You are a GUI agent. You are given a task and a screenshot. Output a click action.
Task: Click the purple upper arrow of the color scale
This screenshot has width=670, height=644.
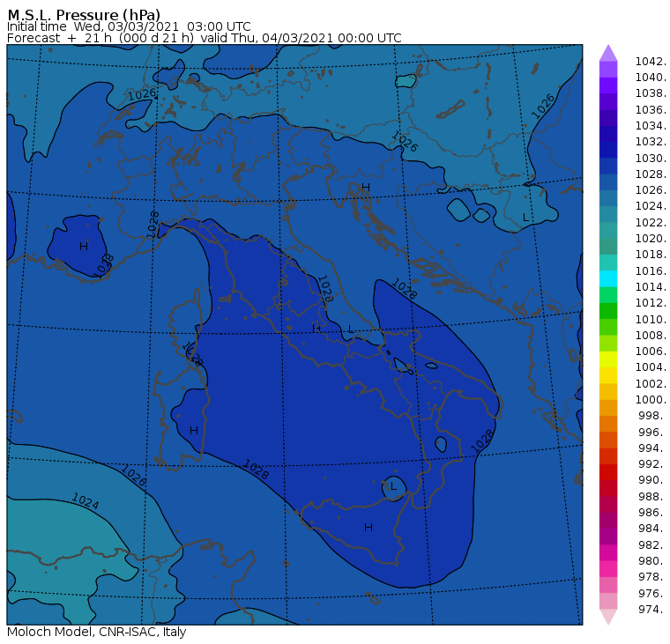tap(608, 53)
